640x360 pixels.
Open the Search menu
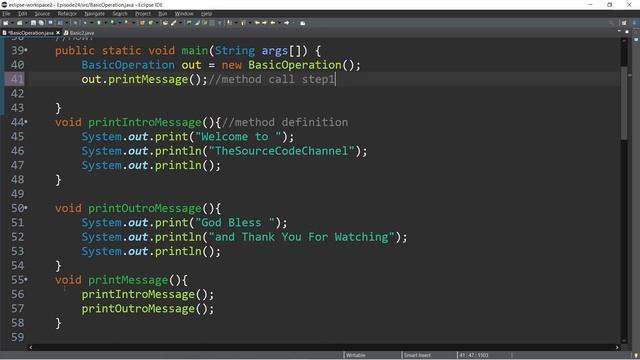[120, 13]
